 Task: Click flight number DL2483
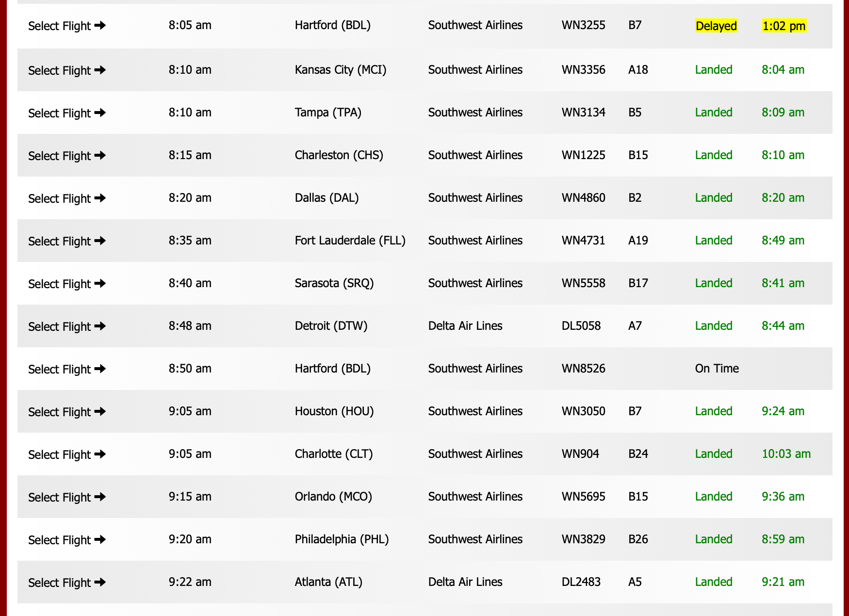[581, 582]
